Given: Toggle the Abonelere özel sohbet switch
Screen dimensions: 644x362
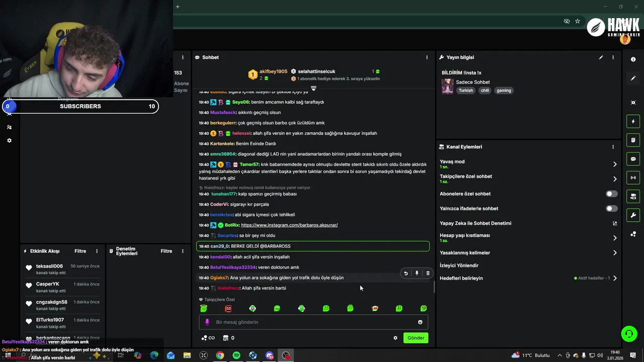Looking at the screenshot, I should pyautogui.click(x=611, y=194).
